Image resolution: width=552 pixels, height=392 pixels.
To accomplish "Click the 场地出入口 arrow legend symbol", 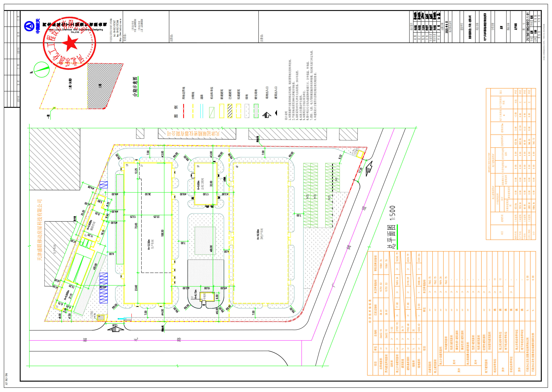I will pos(267,115).
